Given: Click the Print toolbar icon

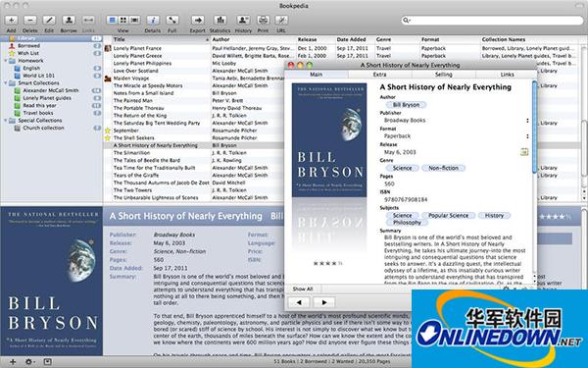Looking at the screenshot, I should pos(264,21).
